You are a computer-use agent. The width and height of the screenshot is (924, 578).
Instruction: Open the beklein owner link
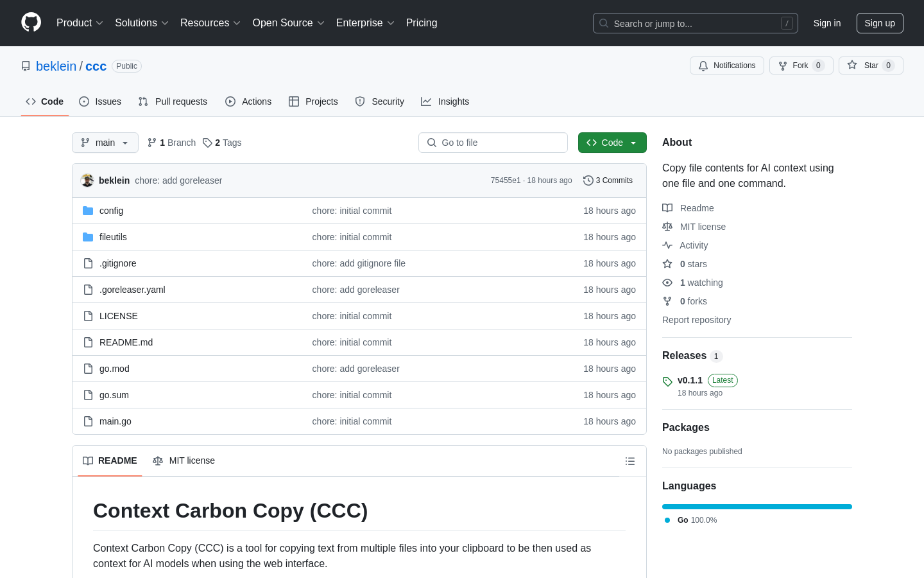pos(56,66)
